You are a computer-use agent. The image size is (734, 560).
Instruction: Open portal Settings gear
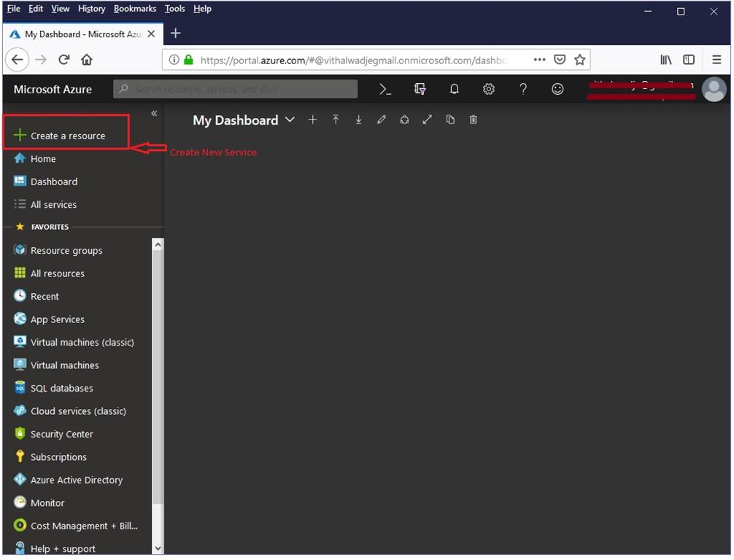(x=488, y=88)
